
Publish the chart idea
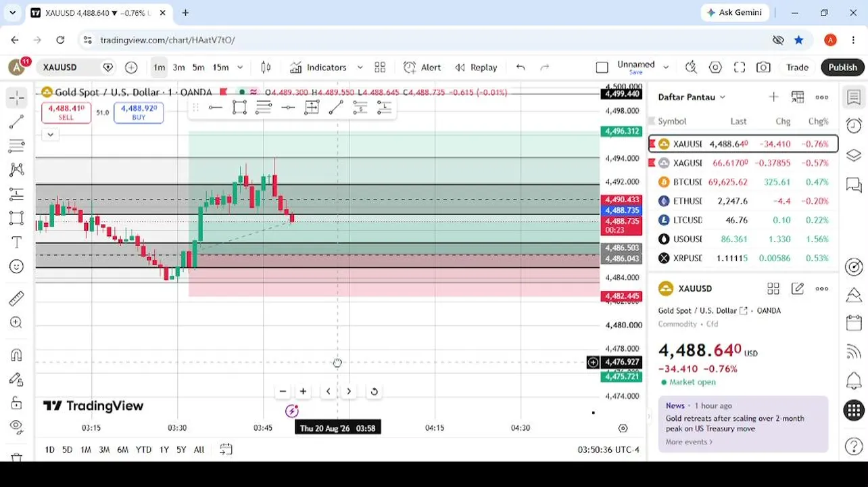pos(842,67)
